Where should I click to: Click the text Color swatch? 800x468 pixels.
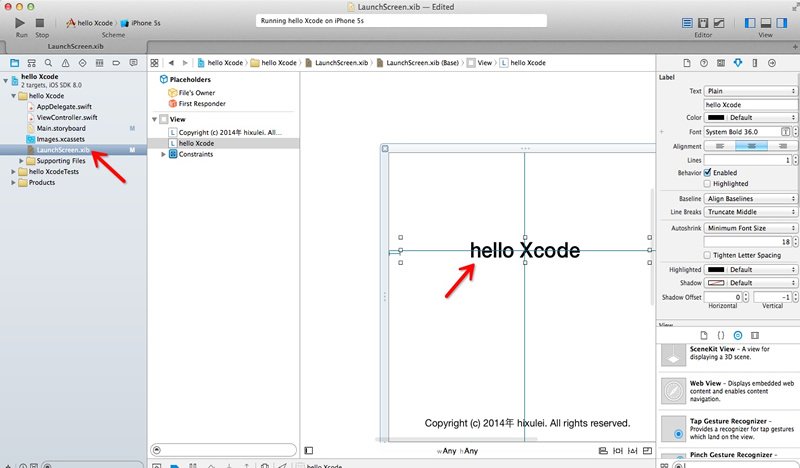(x=716, y=117)
